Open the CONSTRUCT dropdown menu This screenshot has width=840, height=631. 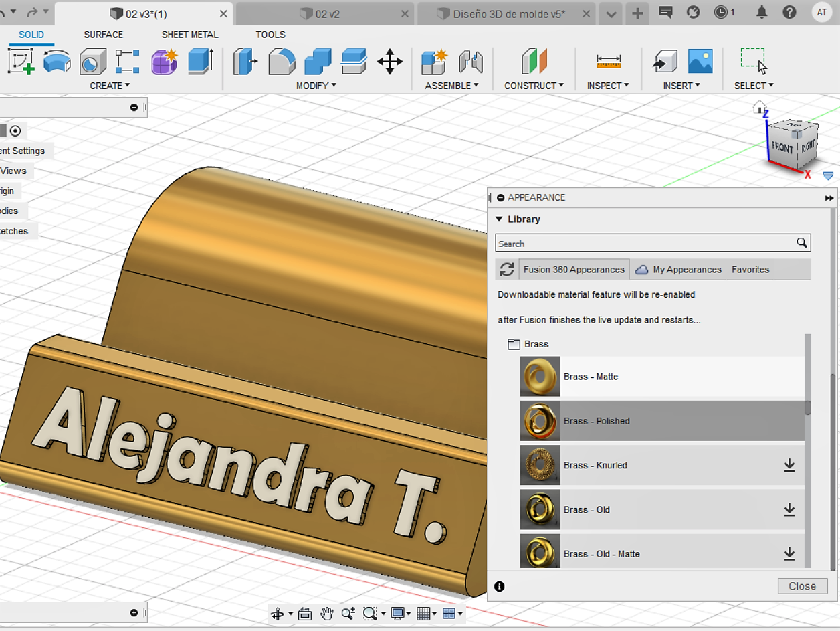pyautogui.click(x=534, y=86)
